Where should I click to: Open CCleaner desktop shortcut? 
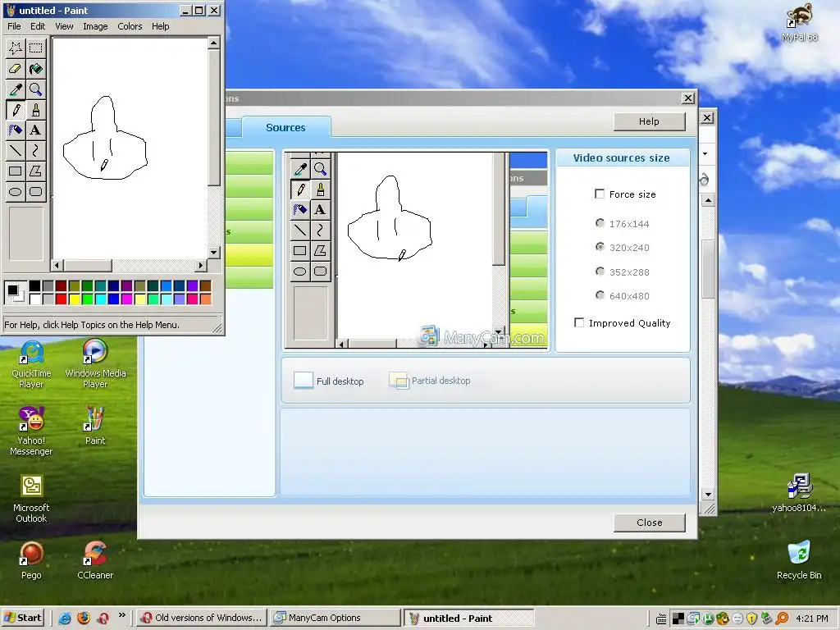click(95, 559)
